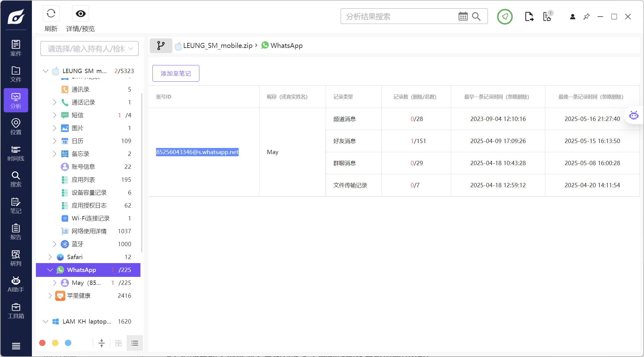Click the red color tag dot

(42, 343)
